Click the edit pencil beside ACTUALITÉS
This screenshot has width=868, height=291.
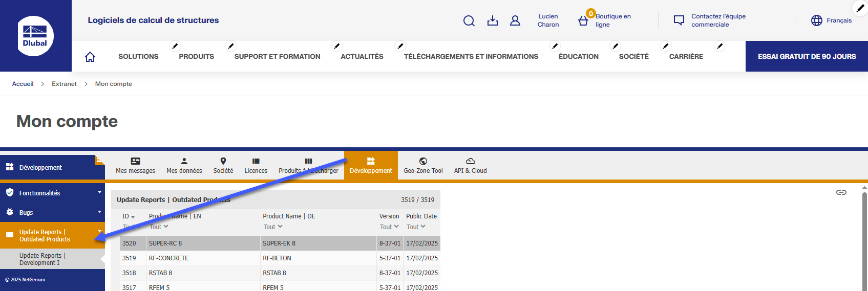pos(400,46)
